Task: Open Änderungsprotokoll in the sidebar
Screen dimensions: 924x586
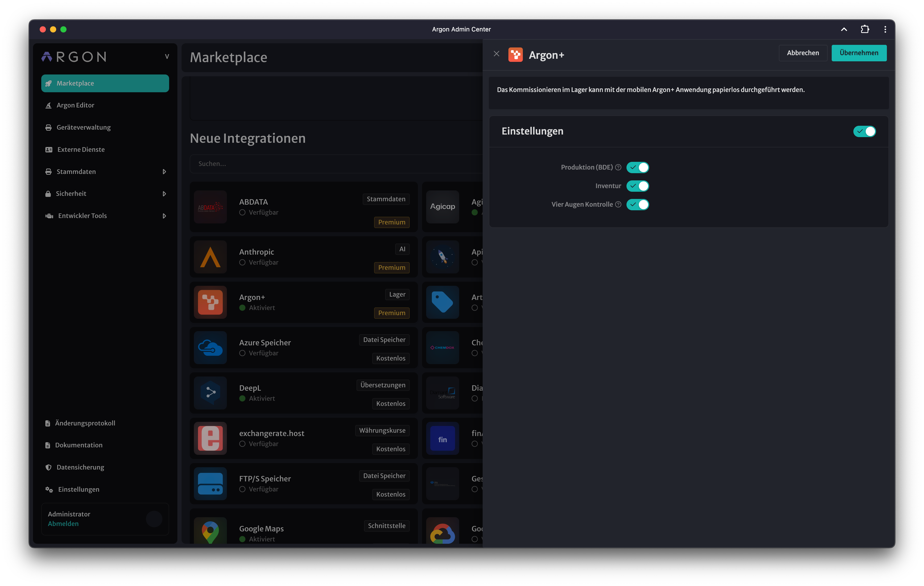Action: (105, 423)
